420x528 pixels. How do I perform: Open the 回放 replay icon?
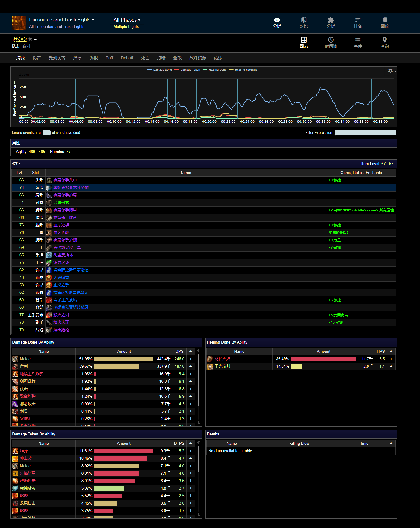tap(385, 23)
